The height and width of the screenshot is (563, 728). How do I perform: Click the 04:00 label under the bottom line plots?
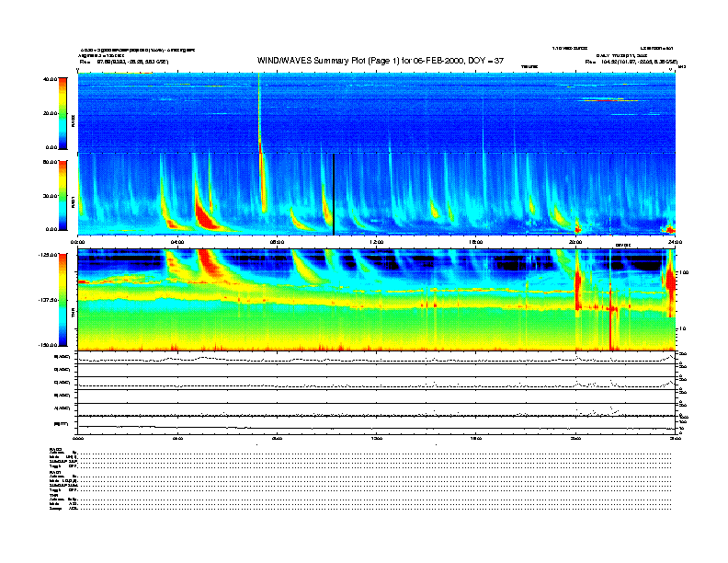(x=177, y=438)
